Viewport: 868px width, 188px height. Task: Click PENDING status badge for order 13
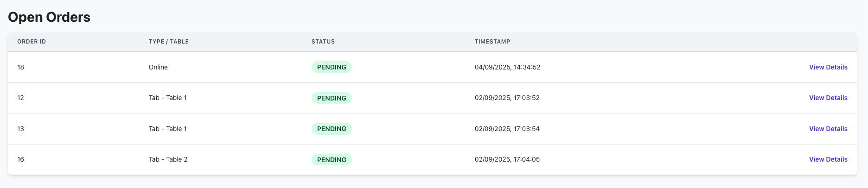coord(332,129)
